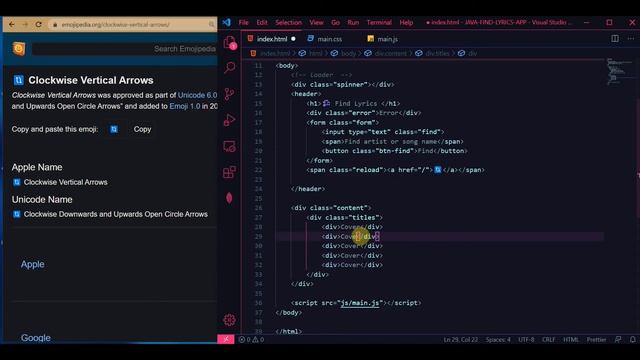Click the Prettier status bar item
Screen dimensions: 640x360
pyautogui.click(x=596, y=340)
